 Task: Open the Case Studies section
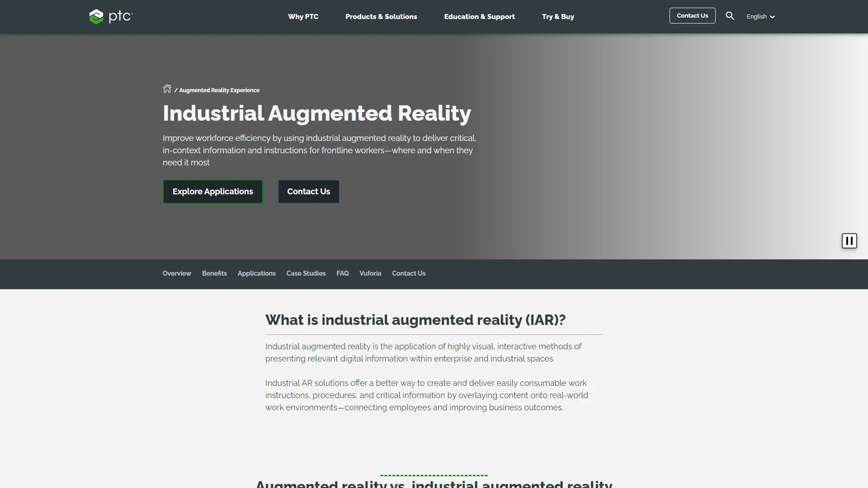306,273
